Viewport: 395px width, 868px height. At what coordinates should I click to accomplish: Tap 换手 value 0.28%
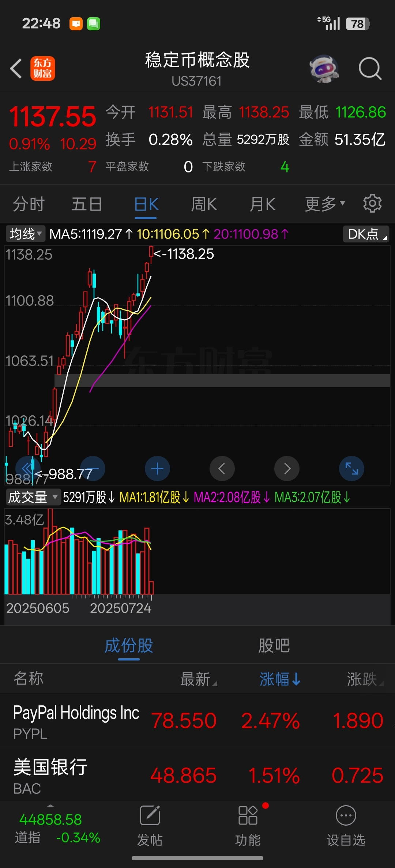click(170, 140)
